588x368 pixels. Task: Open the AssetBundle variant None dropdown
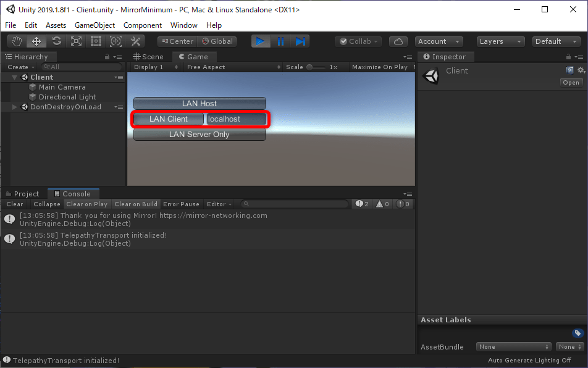tap(569, 346)
